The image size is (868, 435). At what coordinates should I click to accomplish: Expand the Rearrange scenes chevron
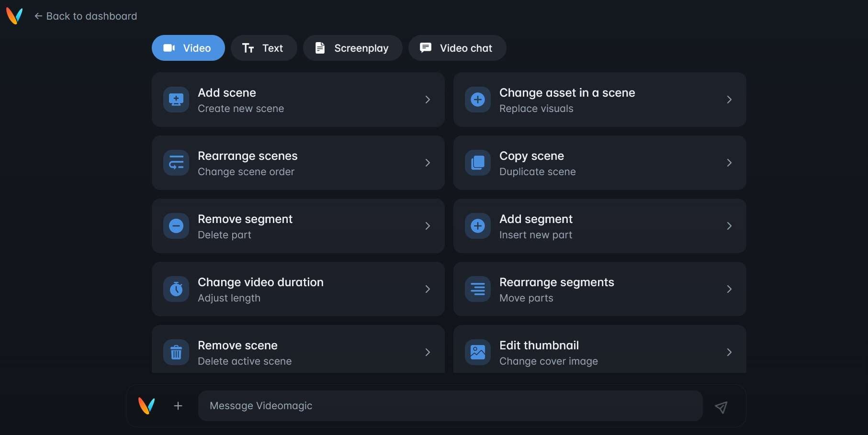tap(428, 163)
